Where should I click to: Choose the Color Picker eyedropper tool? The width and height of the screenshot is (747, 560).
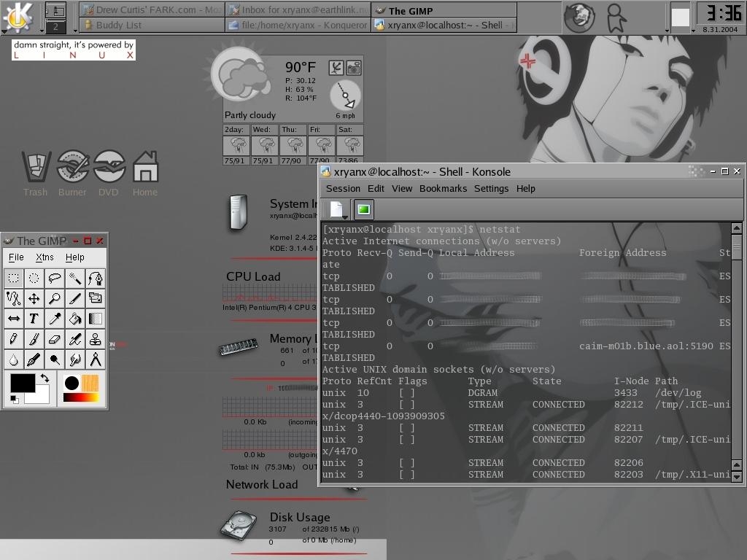pyautogui.click(x=54, y=319)
